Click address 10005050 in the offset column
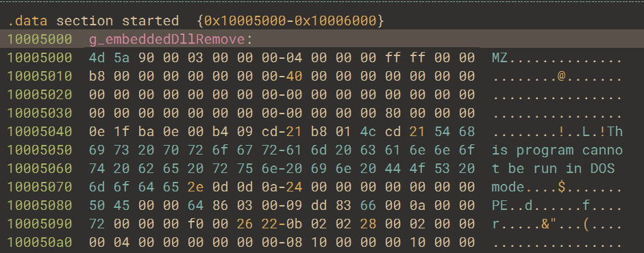644x253 pixels. [40, 150]
